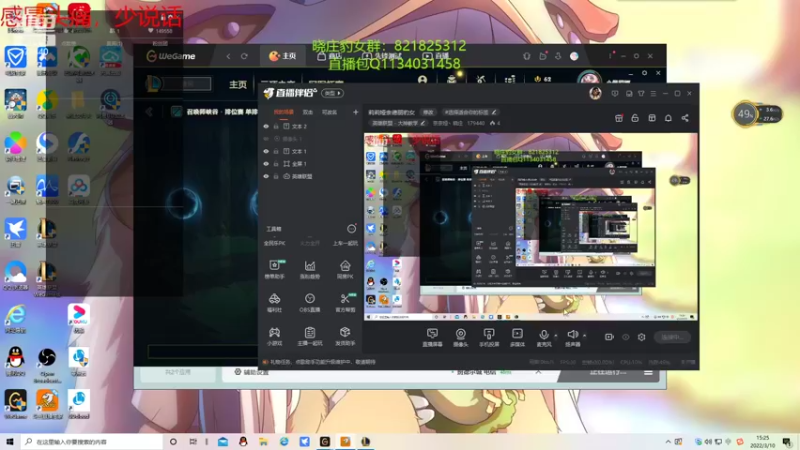Viewport: 800px width, 450px height.
Task: Add a 手机投屏 phone casting source
Action: [489, 337]
